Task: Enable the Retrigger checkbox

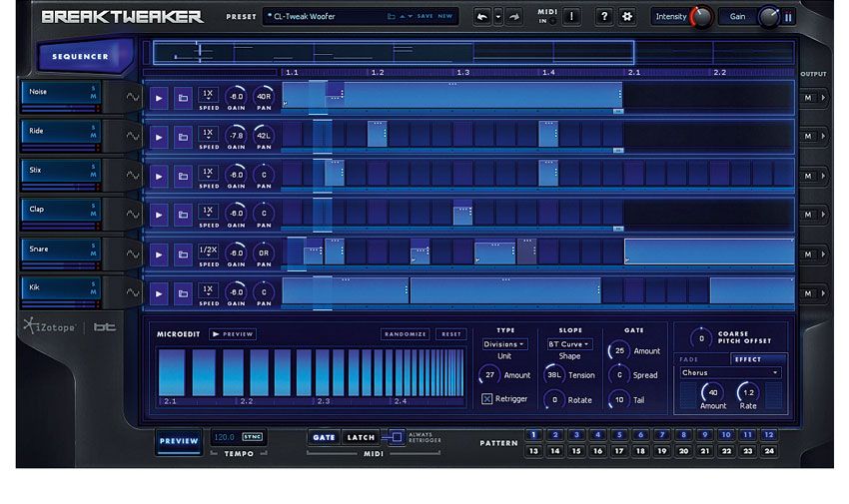Action: tap(486, 398)
